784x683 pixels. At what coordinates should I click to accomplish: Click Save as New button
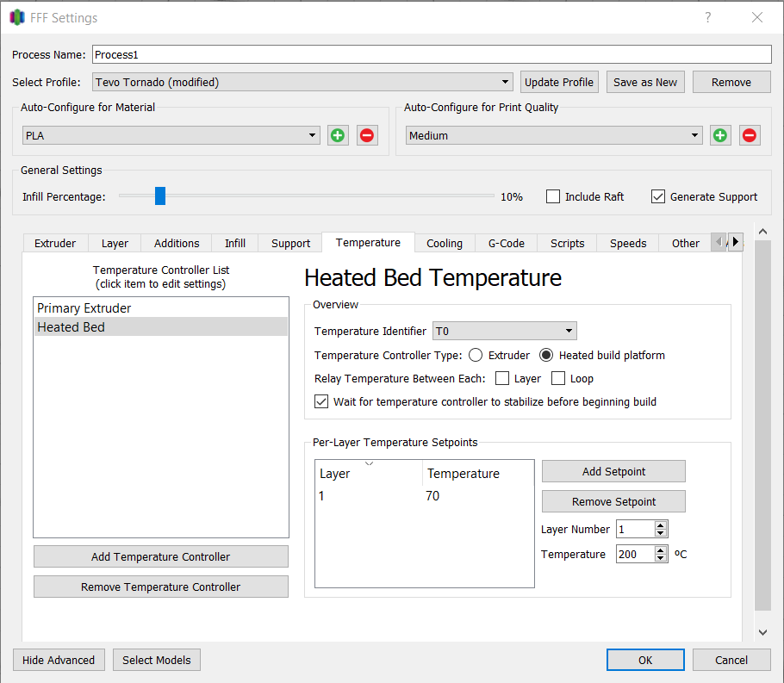[645, 82]
